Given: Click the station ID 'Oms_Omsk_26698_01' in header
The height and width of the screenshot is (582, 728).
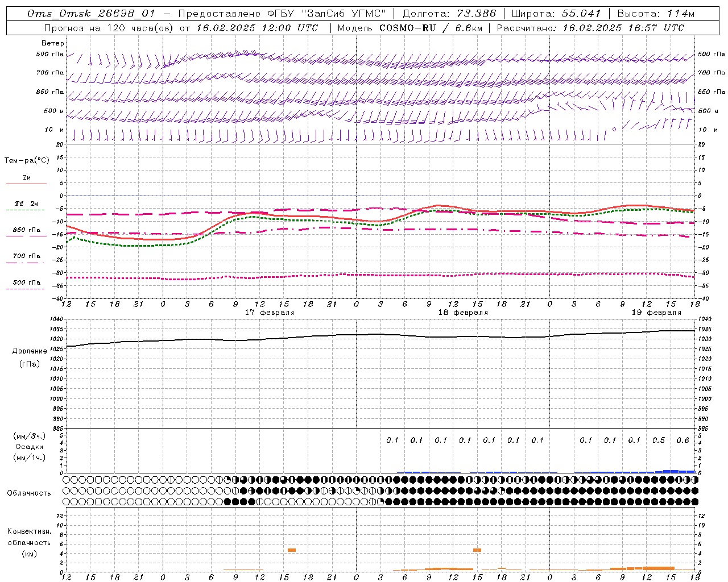Looking at the screenshot, I should (x=91, y=14).
